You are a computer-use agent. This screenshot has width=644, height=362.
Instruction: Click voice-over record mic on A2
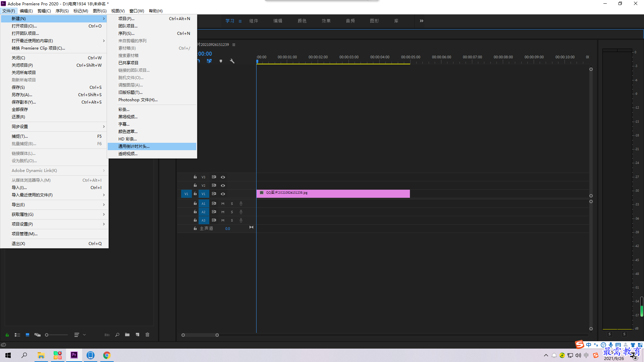[x=241, y=212]
